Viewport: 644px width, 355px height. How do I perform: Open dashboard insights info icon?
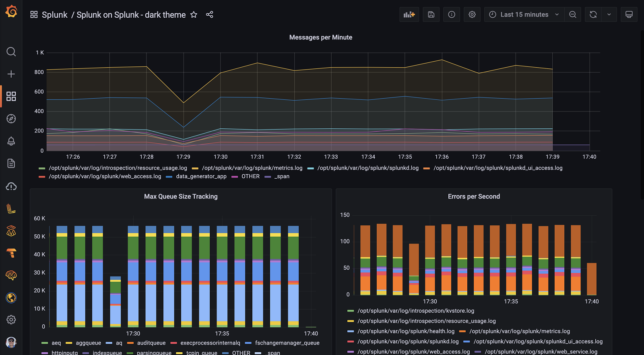point(452,14)
